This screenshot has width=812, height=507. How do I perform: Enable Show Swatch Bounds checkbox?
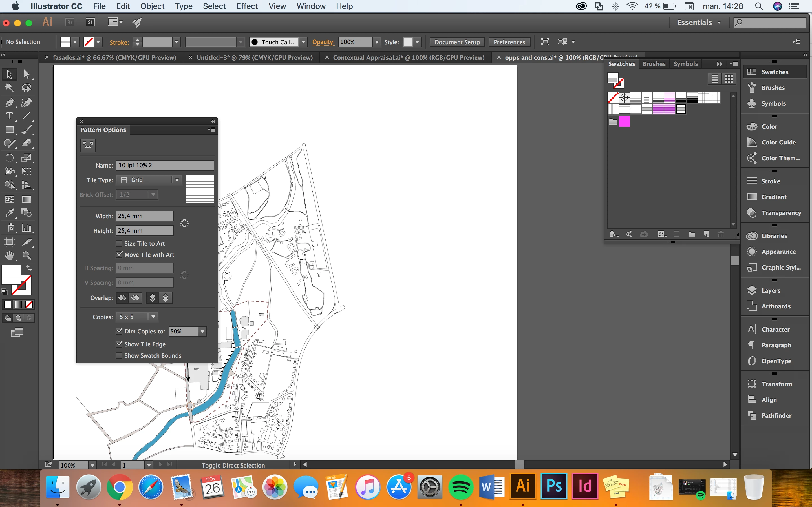click(119, 355)
